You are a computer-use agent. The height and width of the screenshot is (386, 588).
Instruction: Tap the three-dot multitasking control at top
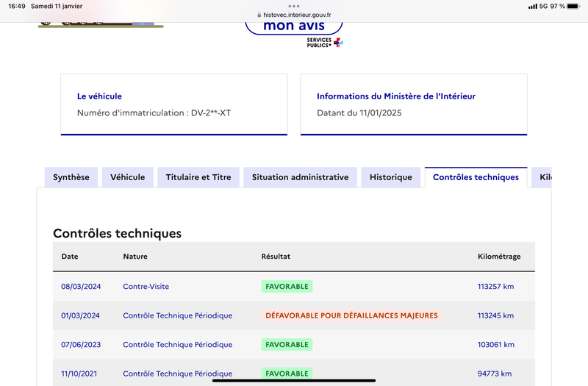tap(294, 6)
